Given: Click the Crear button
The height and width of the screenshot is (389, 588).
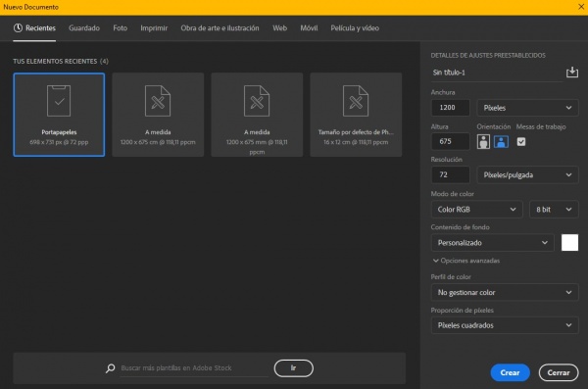Looking at the screenshot, I should point(510,372).
